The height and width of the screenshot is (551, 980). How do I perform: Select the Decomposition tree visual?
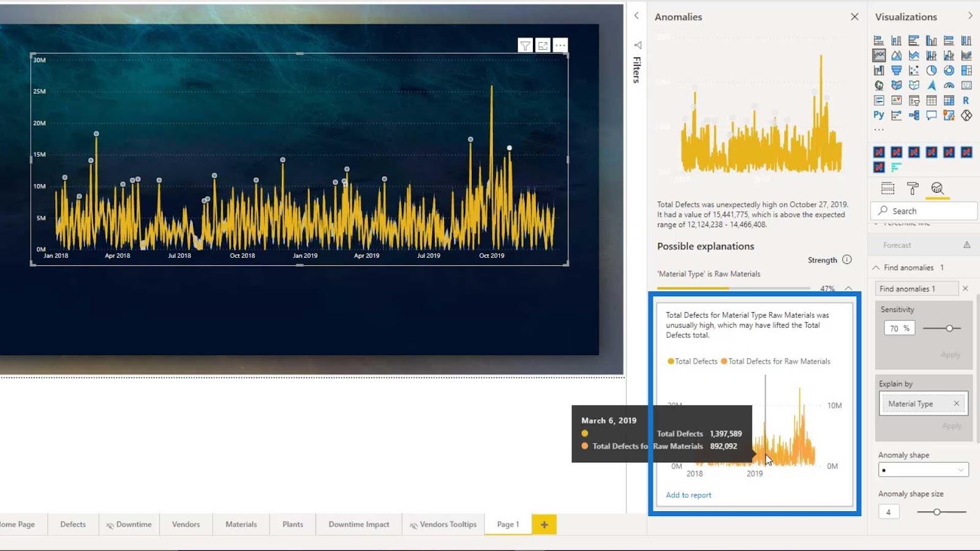click(914, 115)
